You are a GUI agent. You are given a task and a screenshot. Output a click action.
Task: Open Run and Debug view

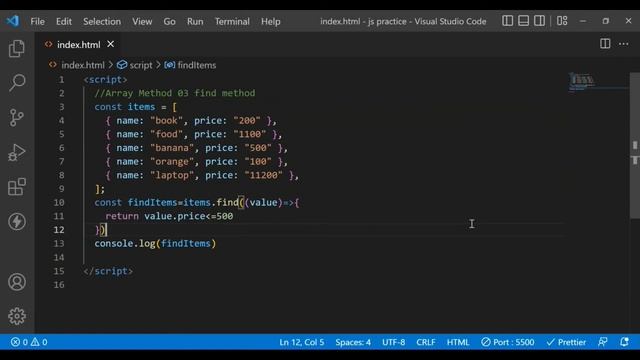tap(17, 152)
